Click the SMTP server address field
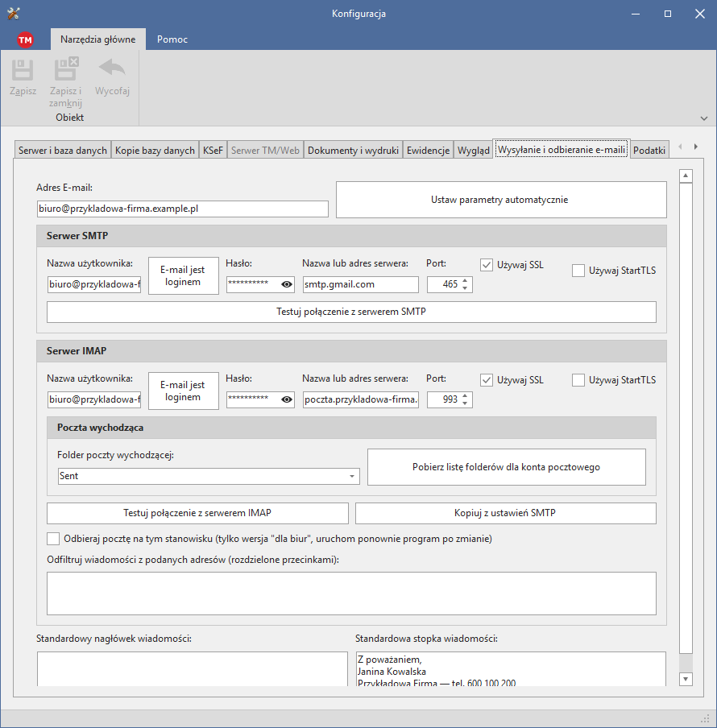This screenshot has width=717, height=728. [x=361, y=284]
